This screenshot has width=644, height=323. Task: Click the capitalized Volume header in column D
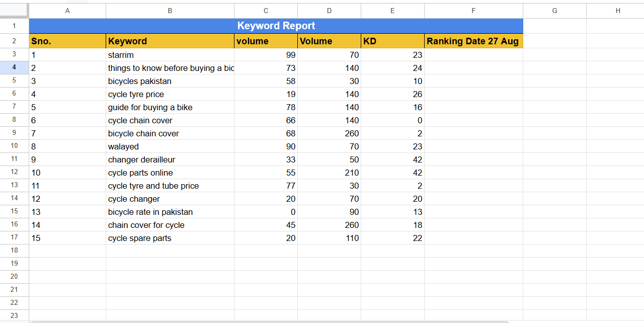click(329, 41)
